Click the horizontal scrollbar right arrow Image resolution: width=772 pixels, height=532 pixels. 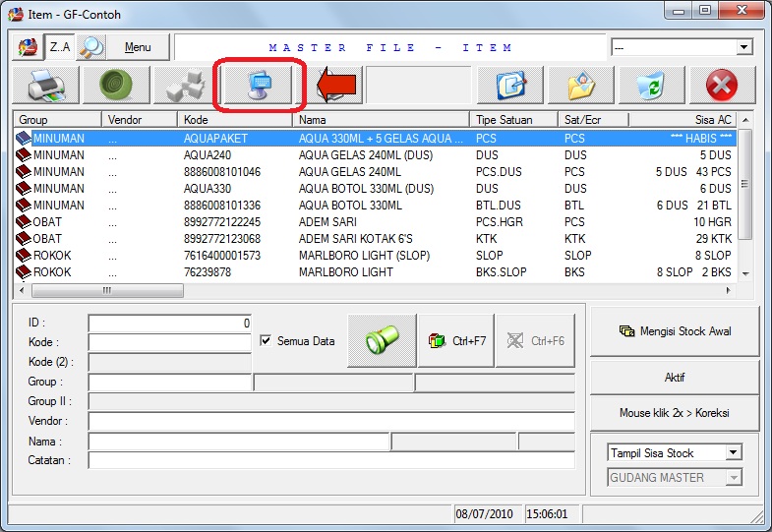tap(729, 290)
